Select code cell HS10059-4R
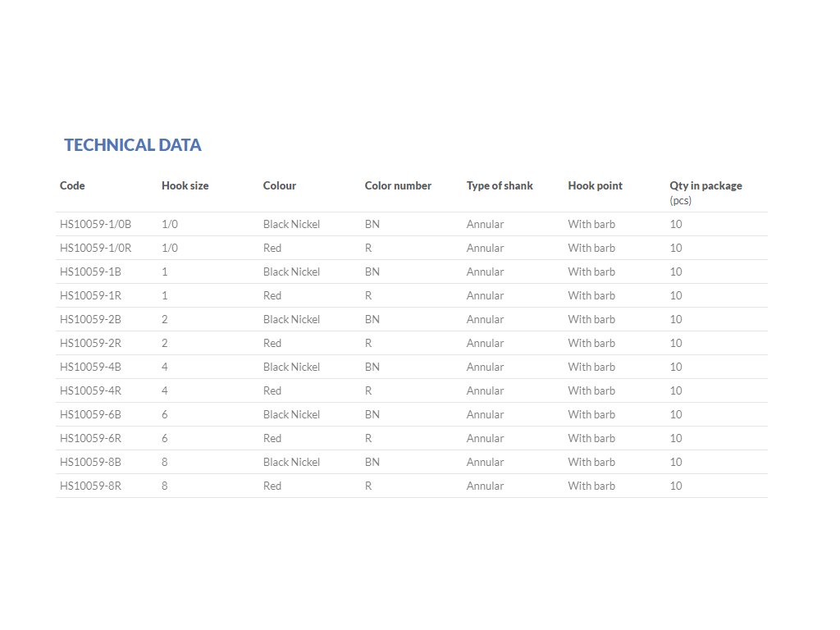 coord(90,391)
